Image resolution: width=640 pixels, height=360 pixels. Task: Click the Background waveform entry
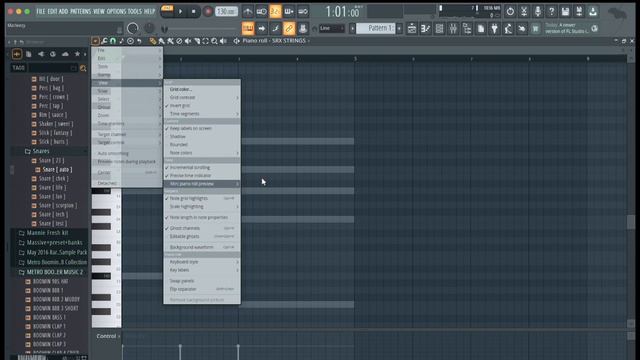coord(202,247)
